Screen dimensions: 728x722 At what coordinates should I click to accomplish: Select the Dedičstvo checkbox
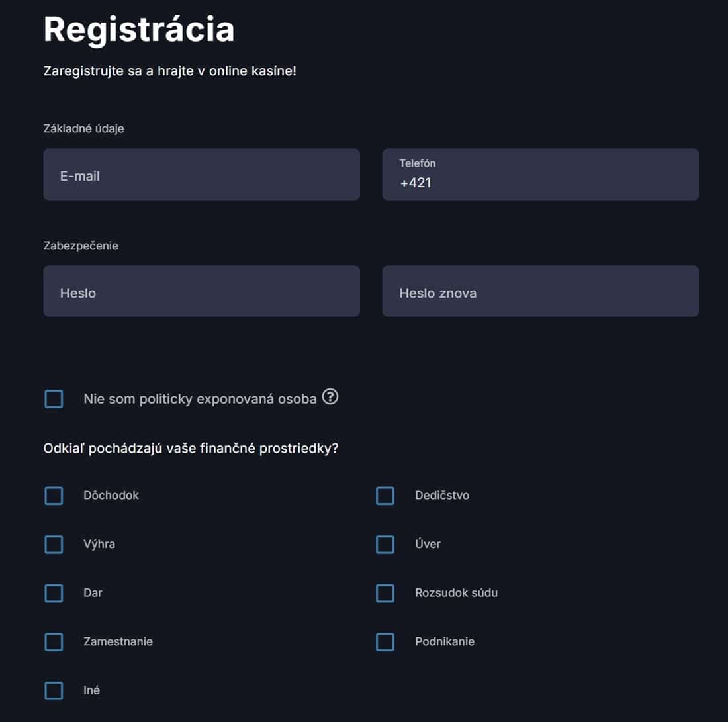pyautogui.click(x=385, y=496)
